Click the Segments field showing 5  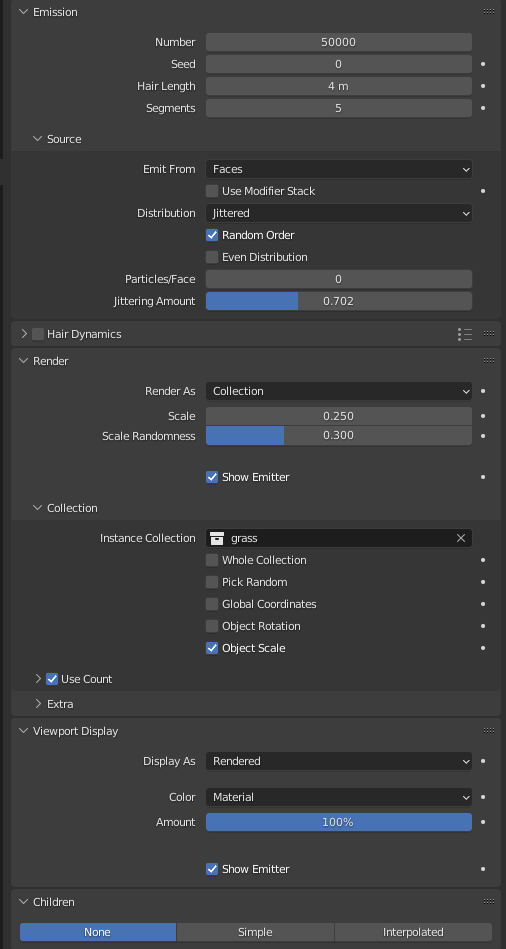(x=338, y=108)
